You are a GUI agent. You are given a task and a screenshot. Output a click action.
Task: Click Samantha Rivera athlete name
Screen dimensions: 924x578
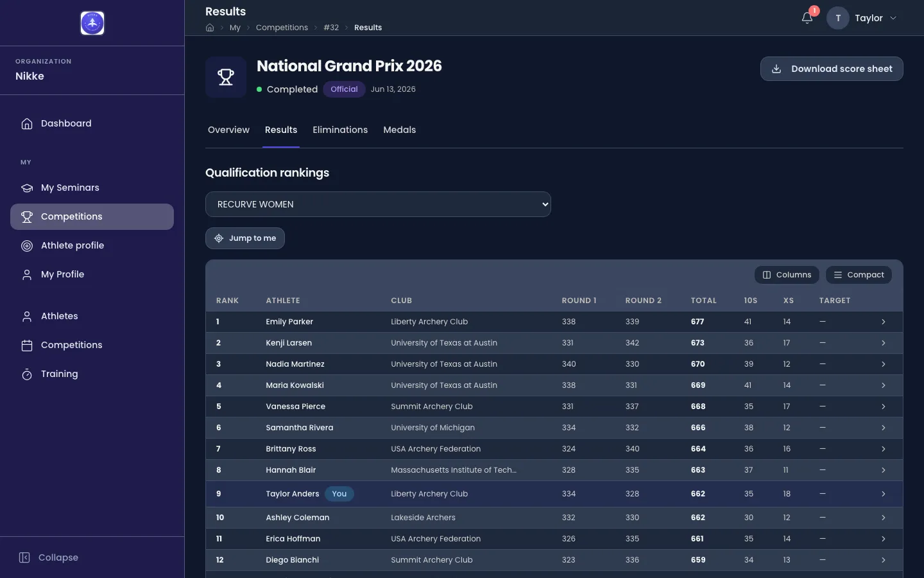tap(300, 428)
